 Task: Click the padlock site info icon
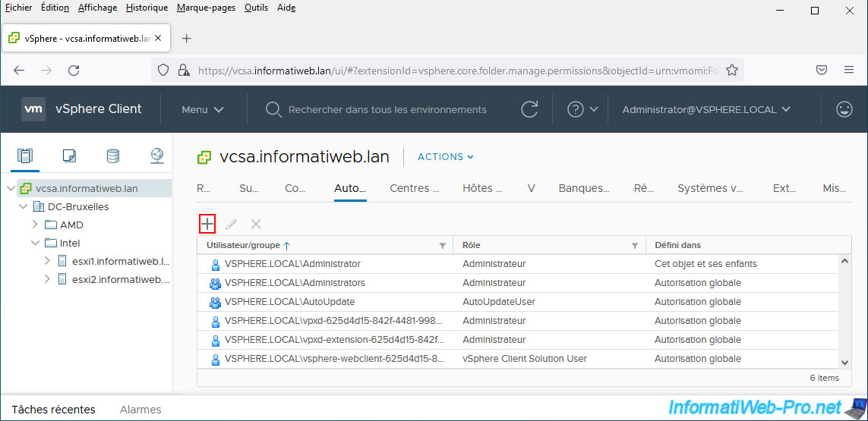click(x=183, y=71)
